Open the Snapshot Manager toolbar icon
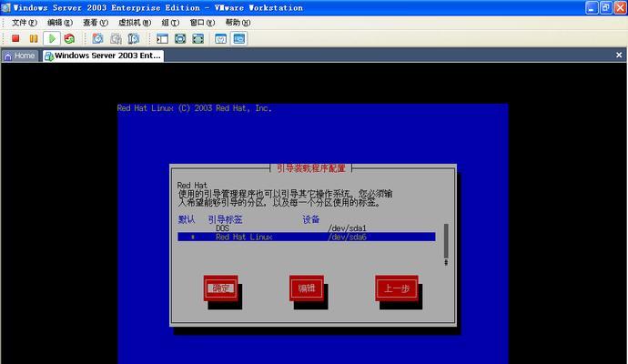The height and width of the screenshot is (364, 628). (x=134, y=38)
